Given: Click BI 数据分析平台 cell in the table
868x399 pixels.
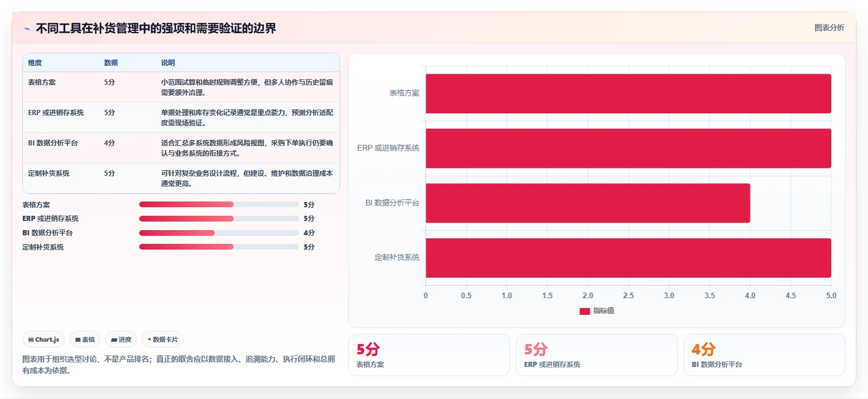Looking at the screenshot, I should (53, 143).
